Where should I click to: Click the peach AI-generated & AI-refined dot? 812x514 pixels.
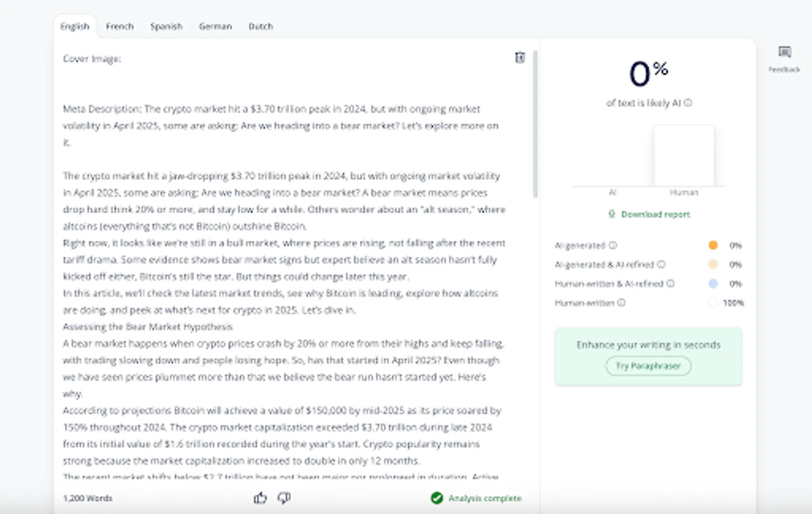(713, 264)
